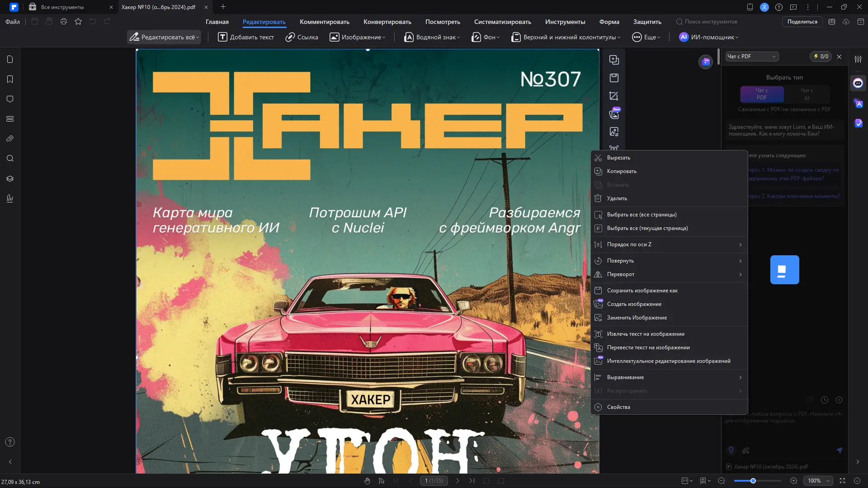Switch chat type to Чат с PDF
This screenshot has width=868, height=488.
761,94
